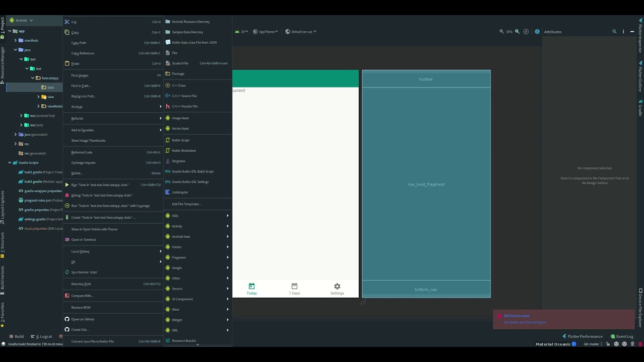
Task: Open the Activity submenu
Action: point(197,226)
